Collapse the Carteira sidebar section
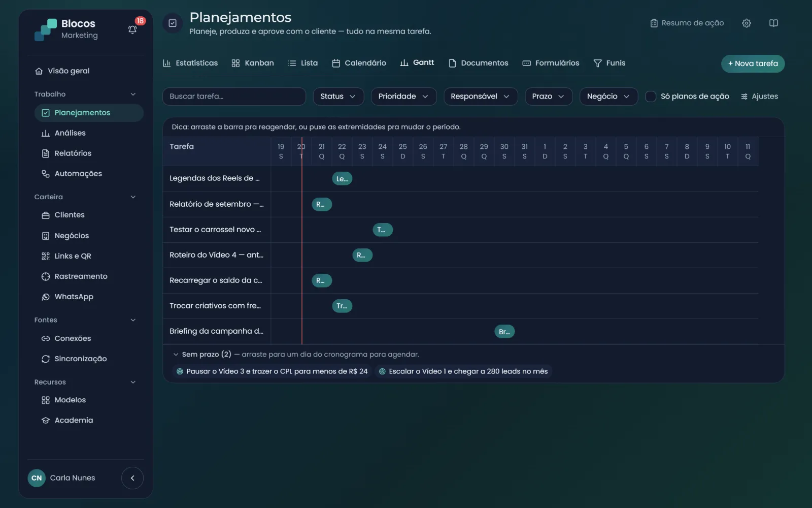 133,197
